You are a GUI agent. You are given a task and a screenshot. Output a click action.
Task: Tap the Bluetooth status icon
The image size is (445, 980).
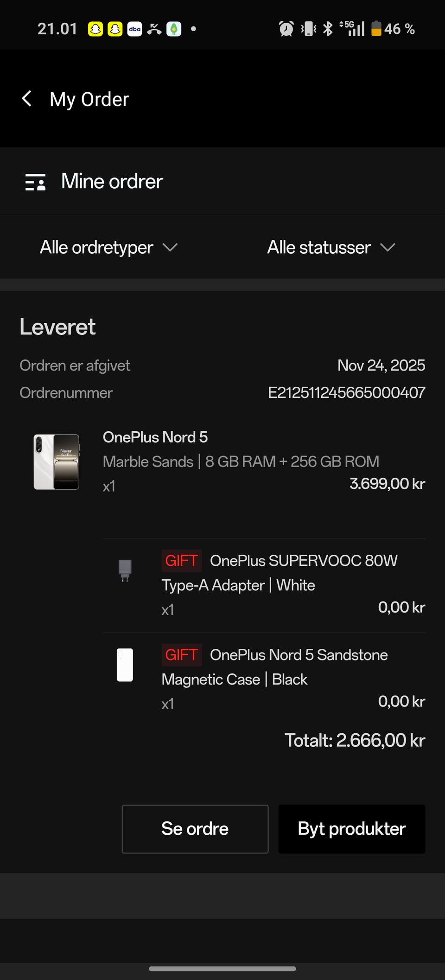tap(328, 29)
